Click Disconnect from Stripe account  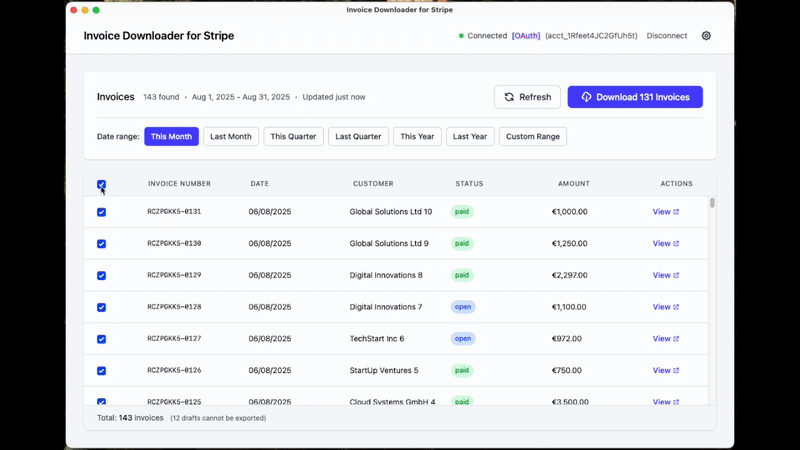pyautogui.click(x=667, y=36)
